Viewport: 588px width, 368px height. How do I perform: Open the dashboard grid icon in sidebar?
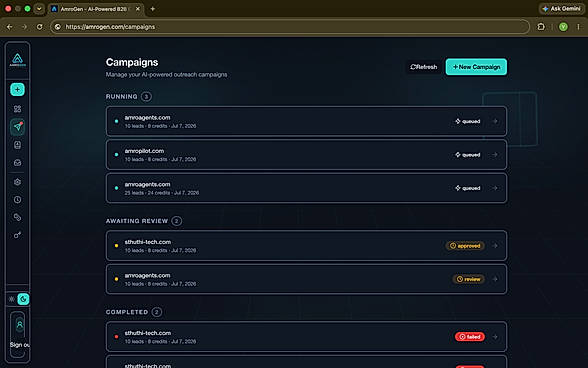17,109
